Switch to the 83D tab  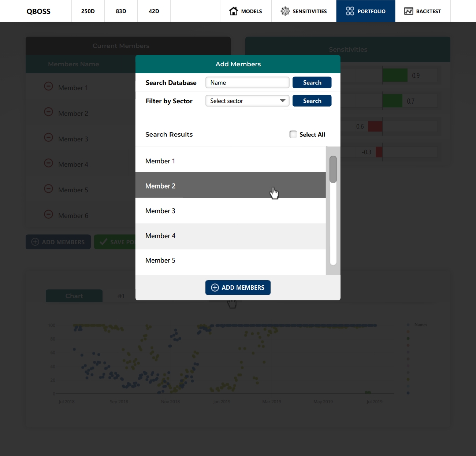tap(121, 11)
